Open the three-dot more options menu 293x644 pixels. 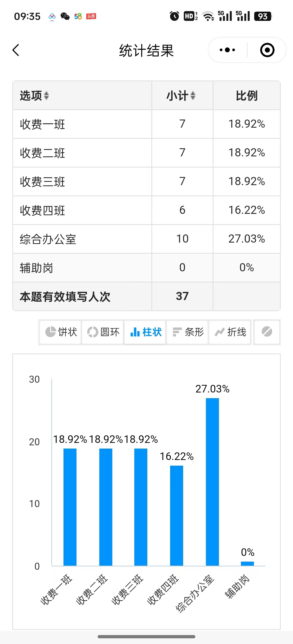pyautogui.click(x=227, y=50)
